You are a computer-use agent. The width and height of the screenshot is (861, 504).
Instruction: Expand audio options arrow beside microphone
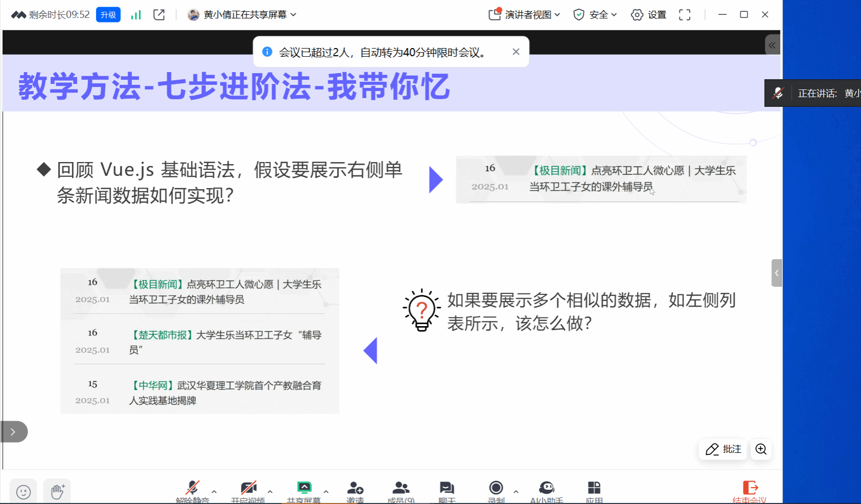point(214,492)
